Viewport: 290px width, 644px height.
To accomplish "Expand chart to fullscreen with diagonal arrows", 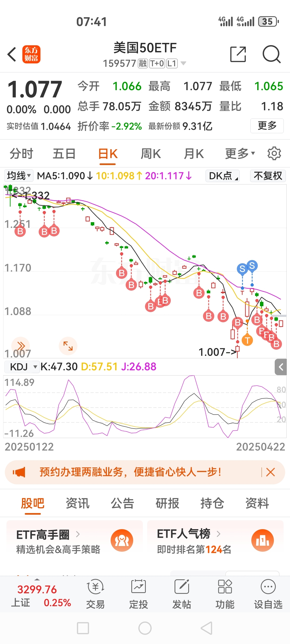I will coord(68,346).
